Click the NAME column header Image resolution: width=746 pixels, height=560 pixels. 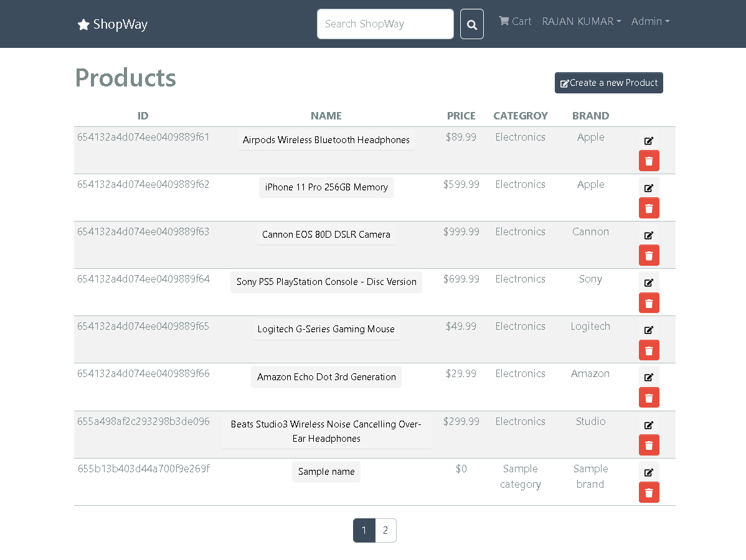326,116
